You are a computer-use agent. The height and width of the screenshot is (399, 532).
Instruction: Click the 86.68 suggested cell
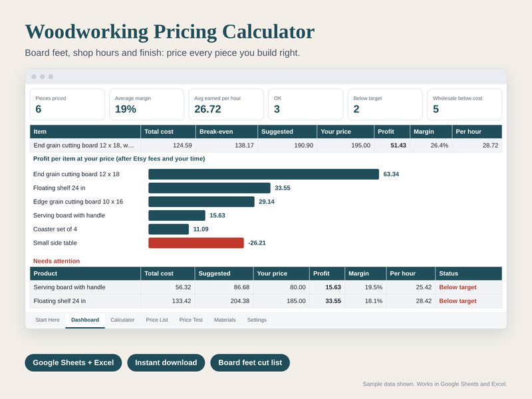pyautogui.click(x=224, y=287)
